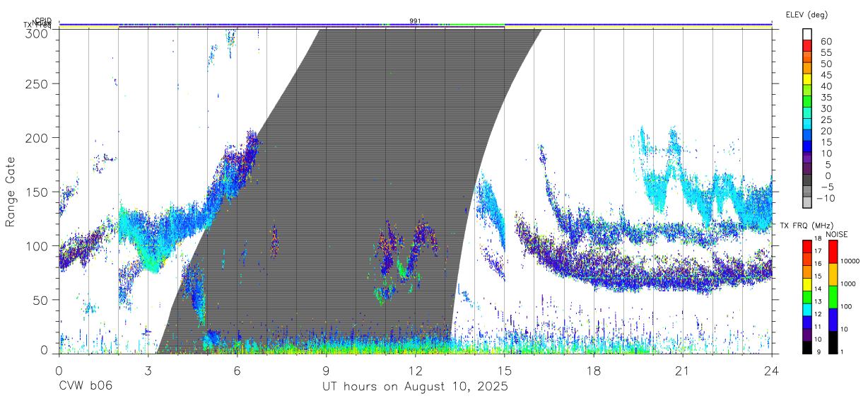868x401 pixels.
Task: Click the 'CVW b06' radar beam label
Action: (x=85, y=386)
